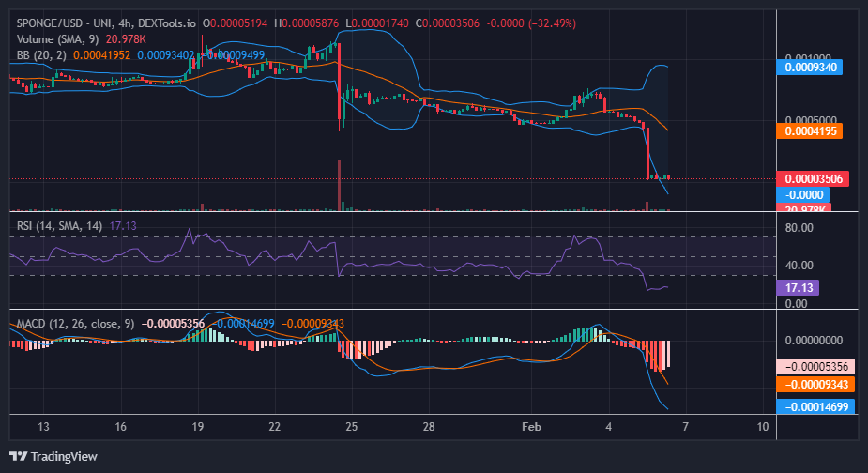Click the Low value 0.00001740

click(x=380, y=23)
